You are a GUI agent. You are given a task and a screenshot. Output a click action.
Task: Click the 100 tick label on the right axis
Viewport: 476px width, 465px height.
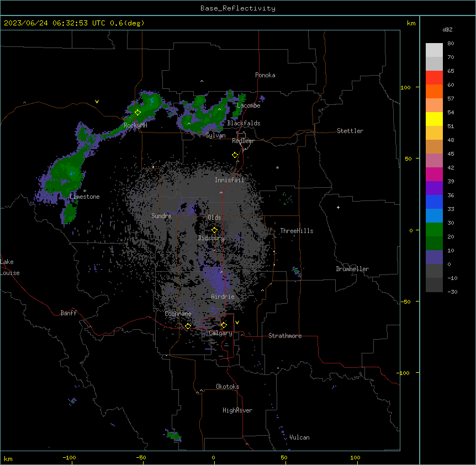pos(405,87)
